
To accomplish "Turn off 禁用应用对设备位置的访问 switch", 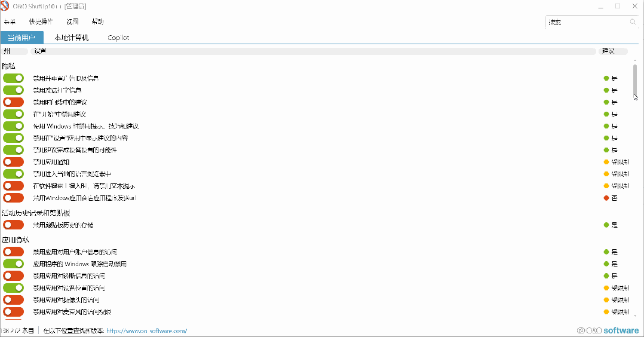I will point(14,287).
